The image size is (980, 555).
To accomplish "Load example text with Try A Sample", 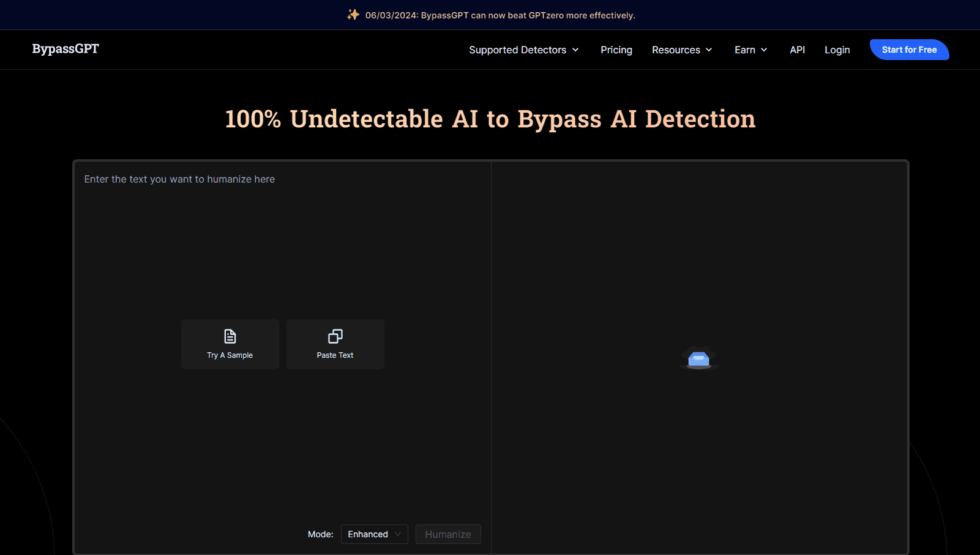I will click(x=230, y=344).
